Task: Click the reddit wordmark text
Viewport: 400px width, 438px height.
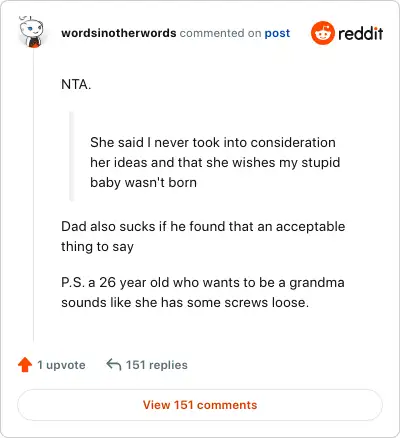Action: click(x=361, y=33)
